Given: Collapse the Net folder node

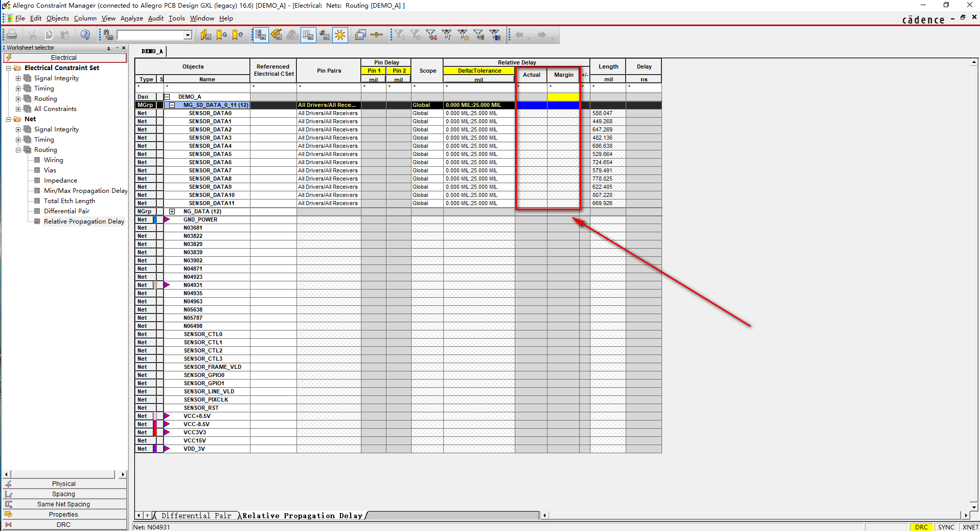Looking at the screenshot, I should coord(8,119).
